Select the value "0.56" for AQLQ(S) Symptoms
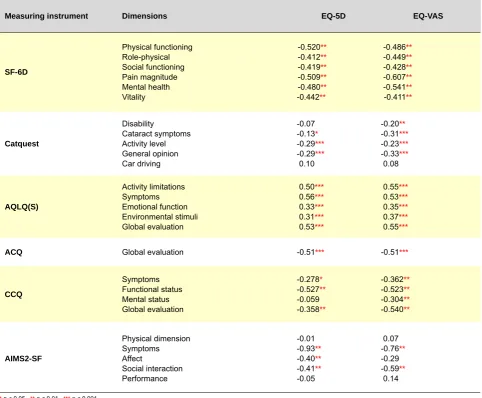This screenshot has height=398, width=482. point(307,197)
